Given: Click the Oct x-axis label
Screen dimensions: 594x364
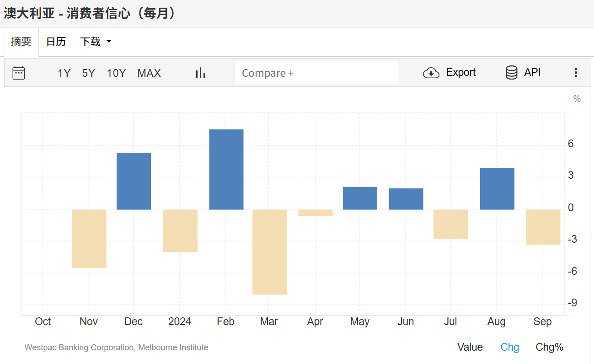Looking at the screenshot, I should click(x=43, y=321).
